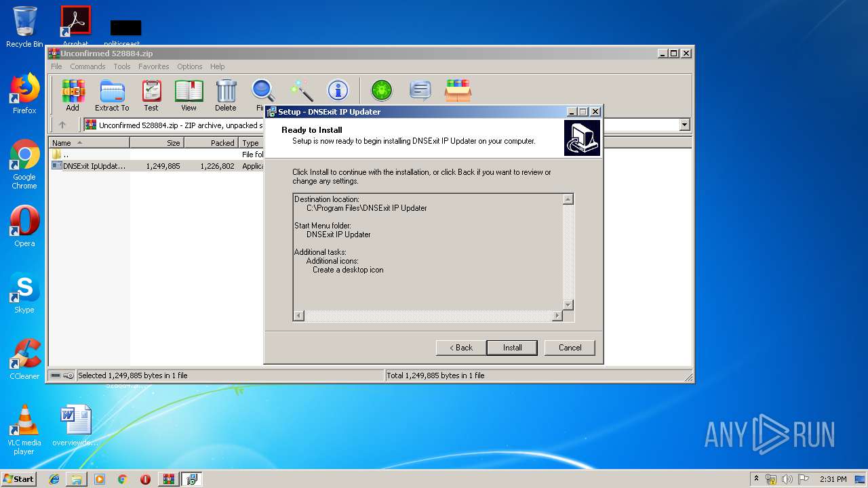Click the Opera icon on the taskbar
The height and width of the screenshot is (488, 868).
tap(145, 479)
